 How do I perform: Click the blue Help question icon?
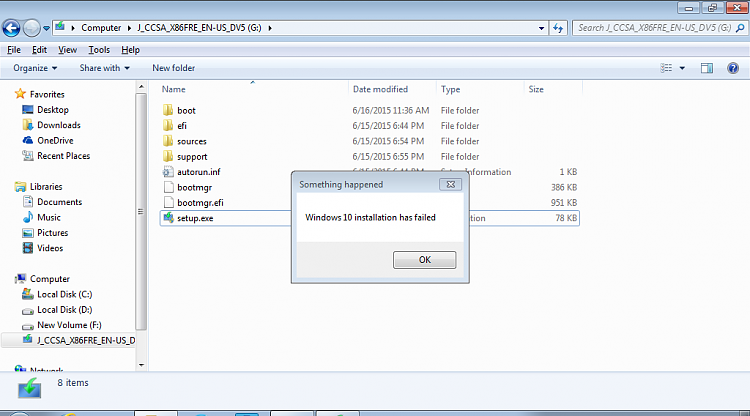coord(733,68)
